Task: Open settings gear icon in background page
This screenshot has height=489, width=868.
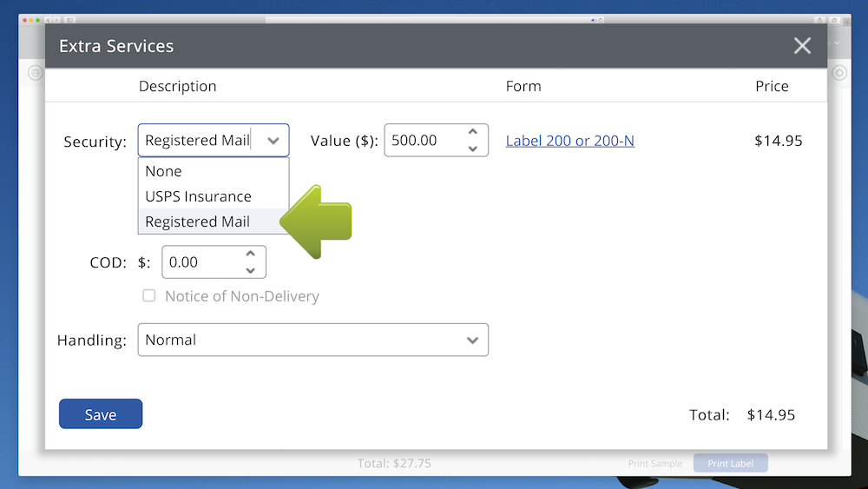Action: point(839,73)
